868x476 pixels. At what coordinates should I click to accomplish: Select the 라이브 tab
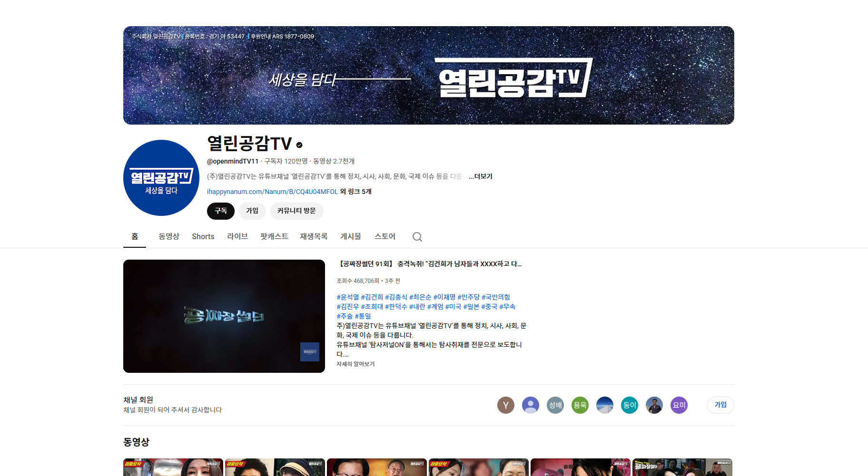coord(237,236)
